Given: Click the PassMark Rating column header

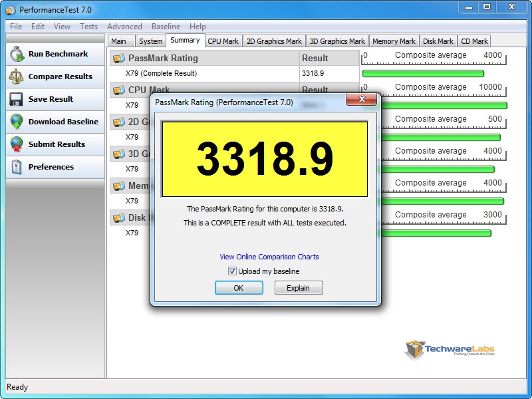Looking at the screenshot, I should [x=205, y=58].
